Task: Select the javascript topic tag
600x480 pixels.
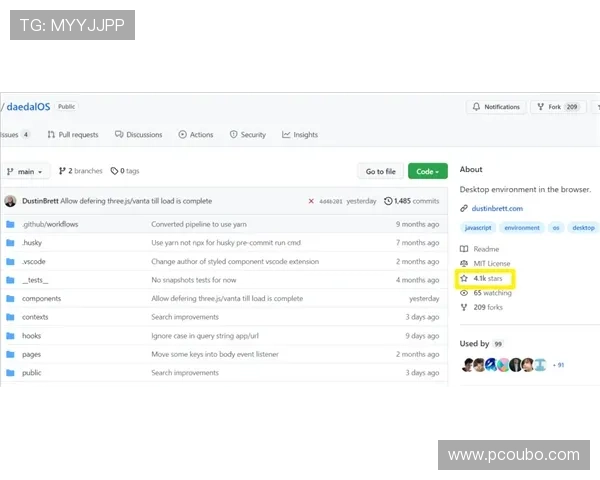Action: coord(479,228)
